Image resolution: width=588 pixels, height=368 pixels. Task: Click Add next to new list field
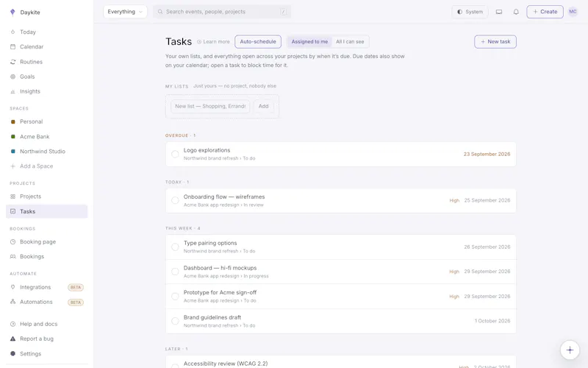264,106
